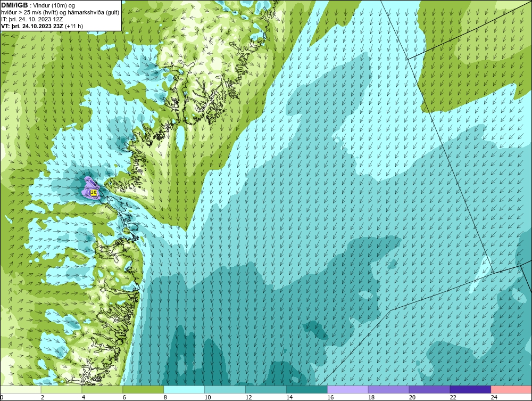The height and width of the screenshot is (401, 532).
Task: Click the 12–14 m/s teal legend swatch
Action: click(266, 389)
